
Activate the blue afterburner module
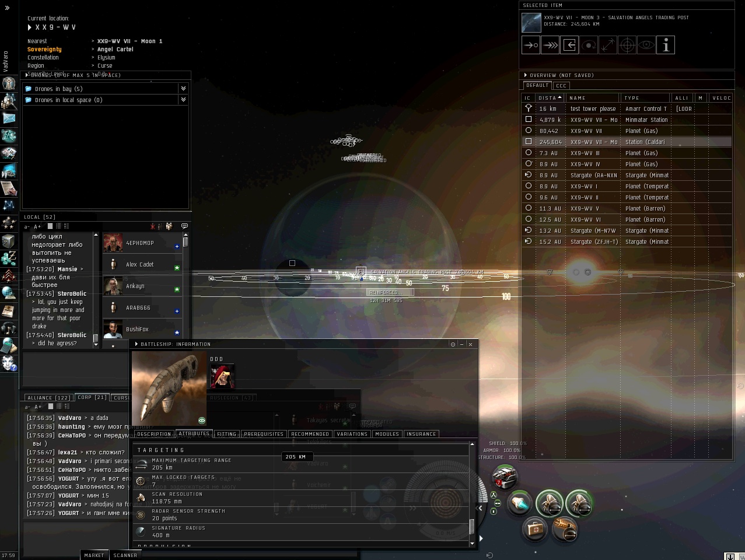pos(519,503)
